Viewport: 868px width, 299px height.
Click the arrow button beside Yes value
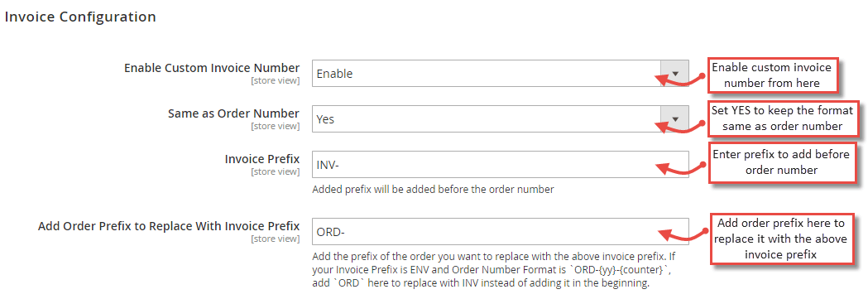coord(675,118)
